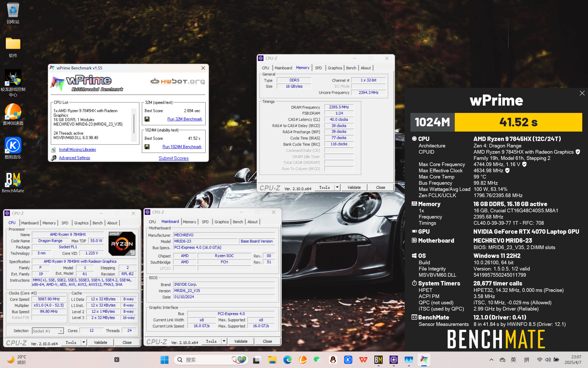Image resolution: width=588 pixels, height=368 pixels.
Task: Switch to CPU-Z in taskbar
Action: (394, 360)
